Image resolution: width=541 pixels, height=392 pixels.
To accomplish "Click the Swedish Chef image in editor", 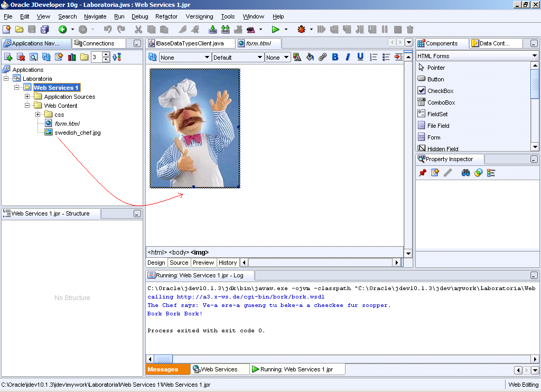I will (194, 128).
